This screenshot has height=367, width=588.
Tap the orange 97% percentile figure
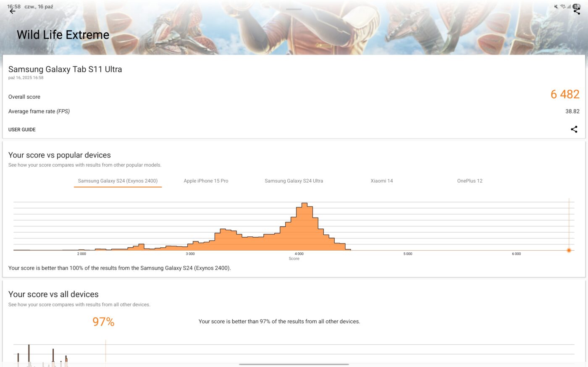point(103,322)
